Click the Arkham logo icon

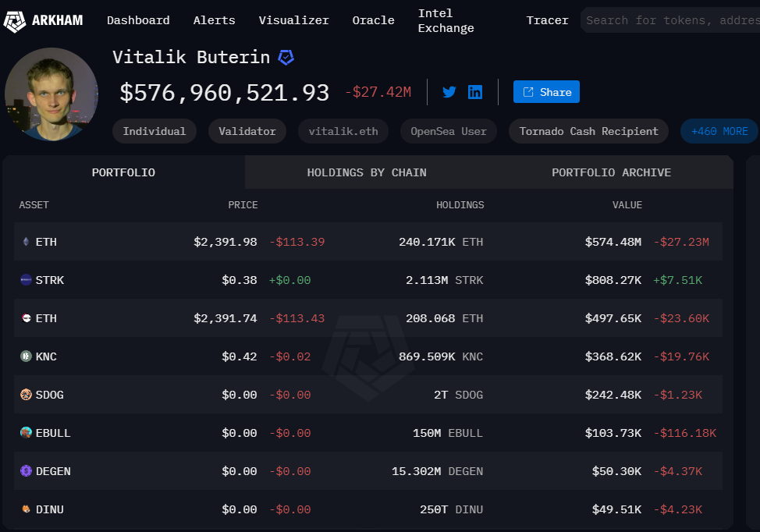click(x=15, y=21)
